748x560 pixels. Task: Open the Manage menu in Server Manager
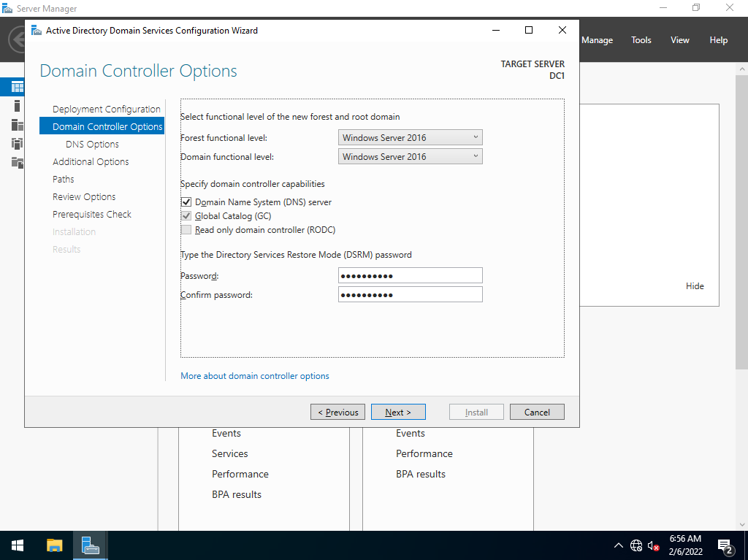pos(597,40)
